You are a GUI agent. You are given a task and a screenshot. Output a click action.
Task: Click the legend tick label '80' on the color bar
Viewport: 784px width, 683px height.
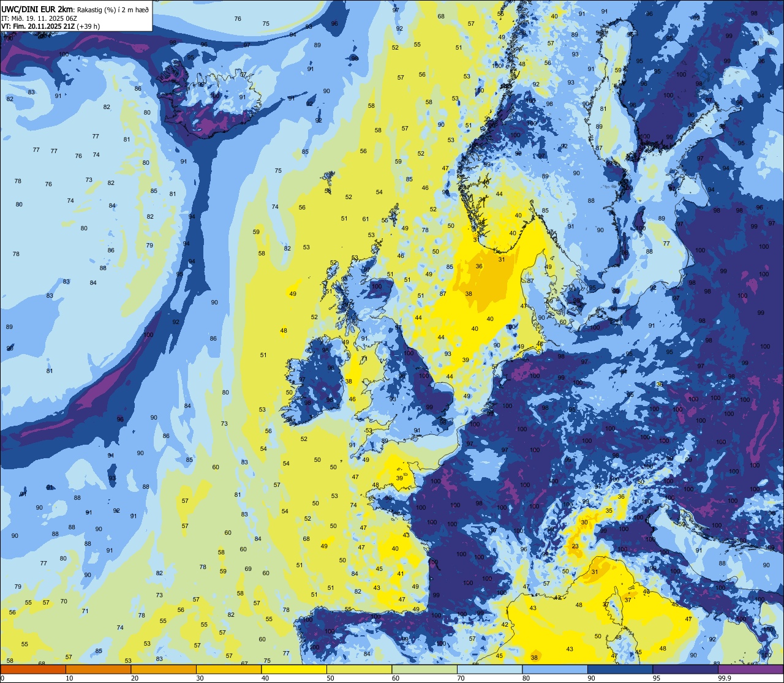pos(526,678)
